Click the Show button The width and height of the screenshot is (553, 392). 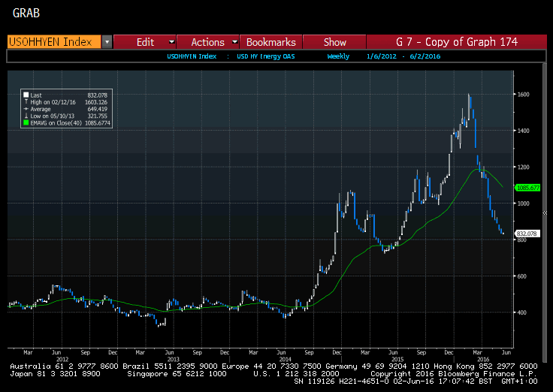pos(335,42)
